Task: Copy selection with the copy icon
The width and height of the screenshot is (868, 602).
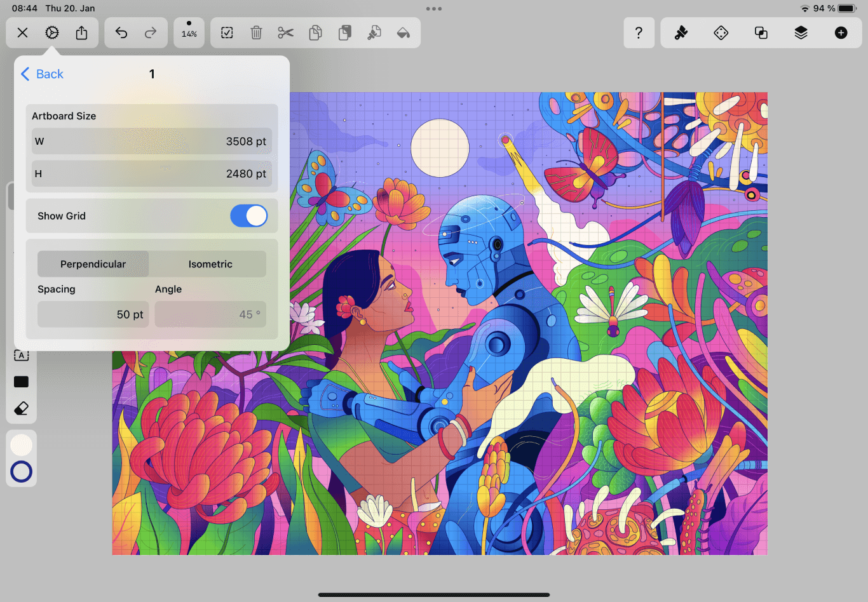Action: (x=315, y=33)
